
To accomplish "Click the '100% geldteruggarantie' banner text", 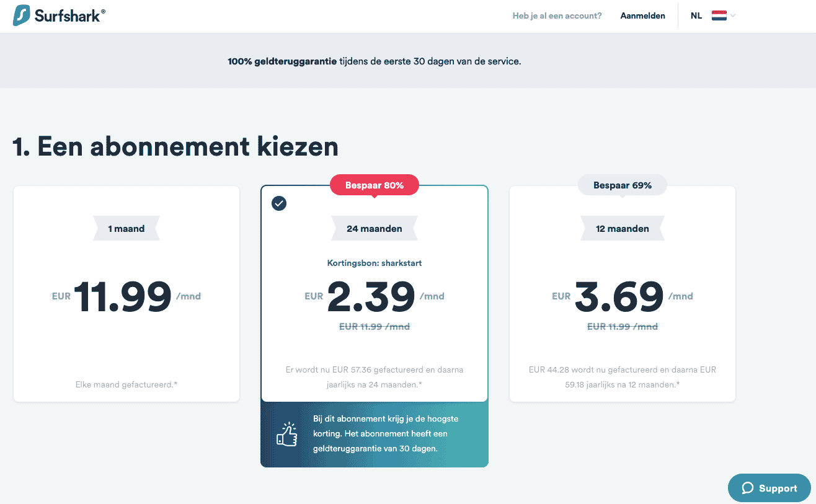I will (282, 61).
